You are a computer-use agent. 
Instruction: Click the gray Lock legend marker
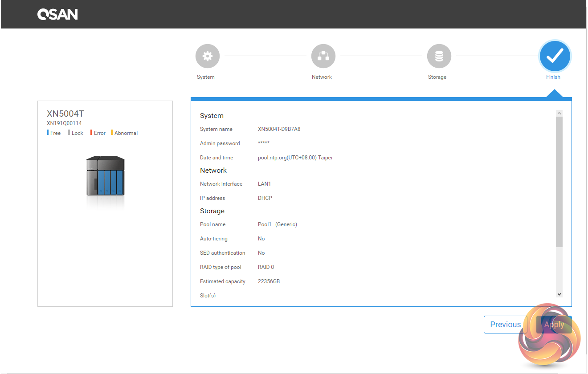(69, 133)
